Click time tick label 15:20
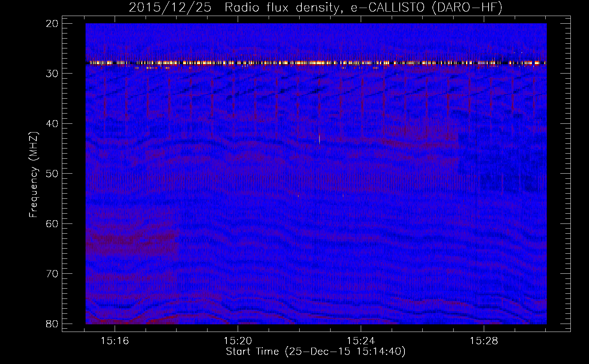 [x=238, y=341]
